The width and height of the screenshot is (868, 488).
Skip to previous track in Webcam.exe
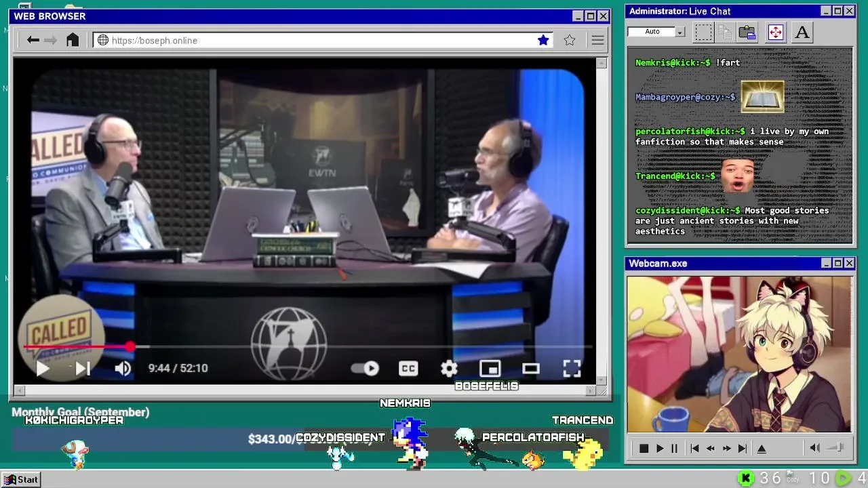point(694,448)
